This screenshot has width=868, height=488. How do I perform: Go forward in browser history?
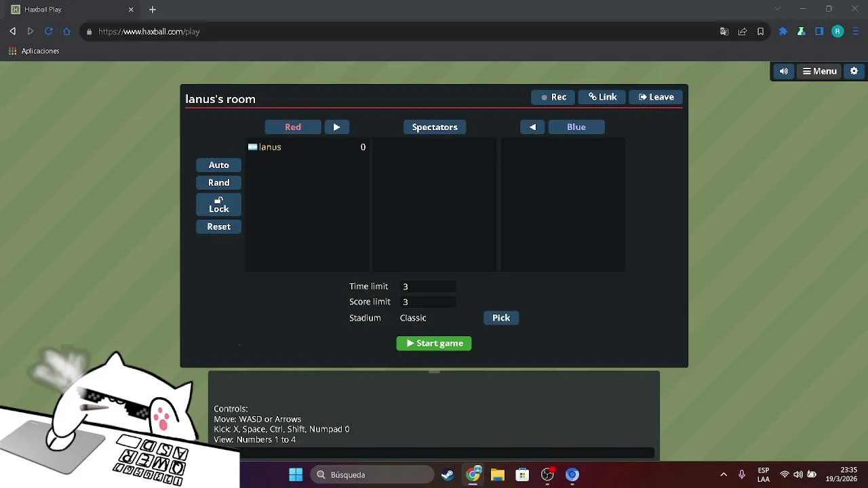coord(31,31)
